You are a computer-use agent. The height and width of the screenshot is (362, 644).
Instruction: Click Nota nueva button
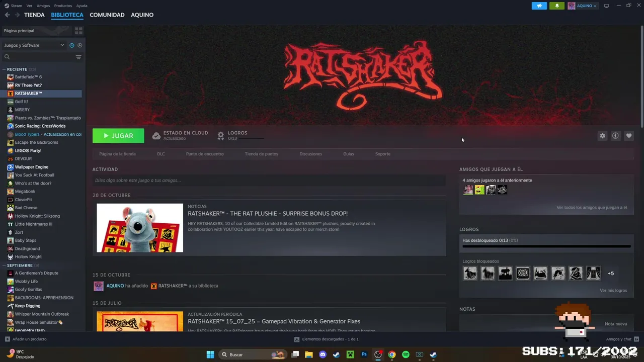[x=616, y=324]
